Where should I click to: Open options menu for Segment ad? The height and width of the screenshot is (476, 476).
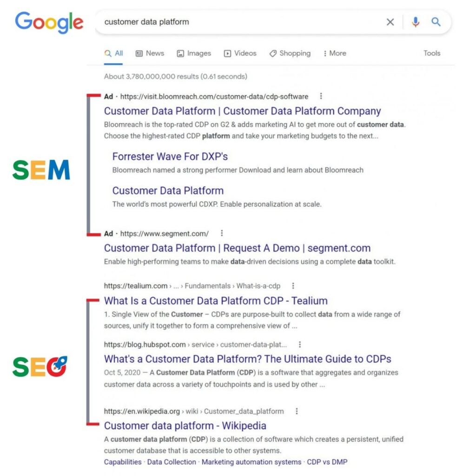click(x=222, y=233)
